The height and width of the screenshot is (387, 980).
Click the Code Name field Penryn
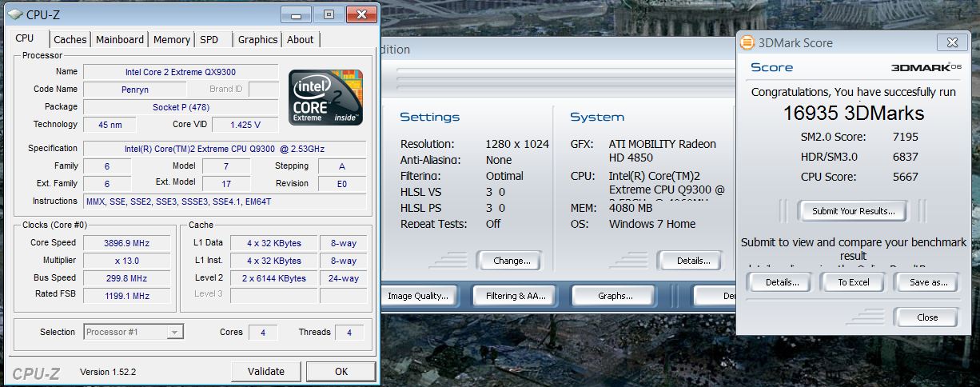coord(134,90)
